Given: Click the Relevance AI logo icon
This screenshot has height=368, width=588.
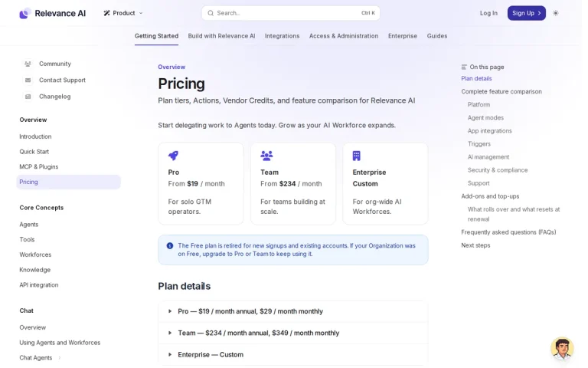Looking at the screenshot, I should 25,13.
